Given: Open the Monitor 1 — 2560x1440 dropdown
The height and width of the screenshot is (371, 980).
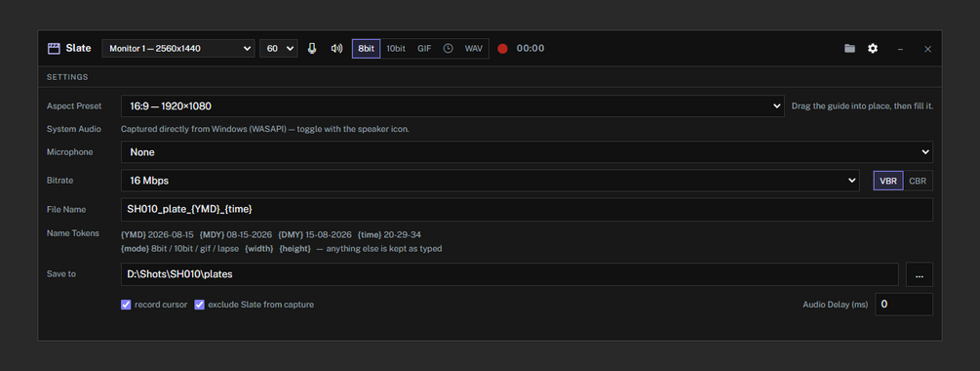Looking at the screenshot, I should pos(178,48).
